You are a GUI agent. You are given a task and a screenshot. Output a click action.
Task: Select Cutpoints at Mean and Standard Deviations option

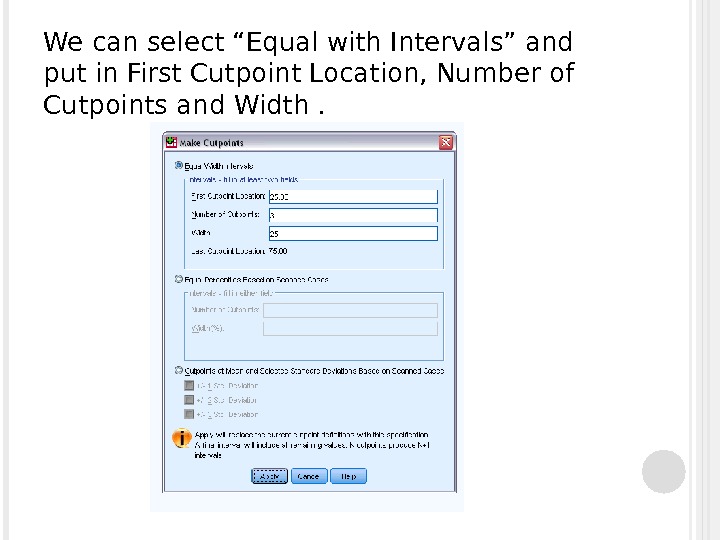179,369
